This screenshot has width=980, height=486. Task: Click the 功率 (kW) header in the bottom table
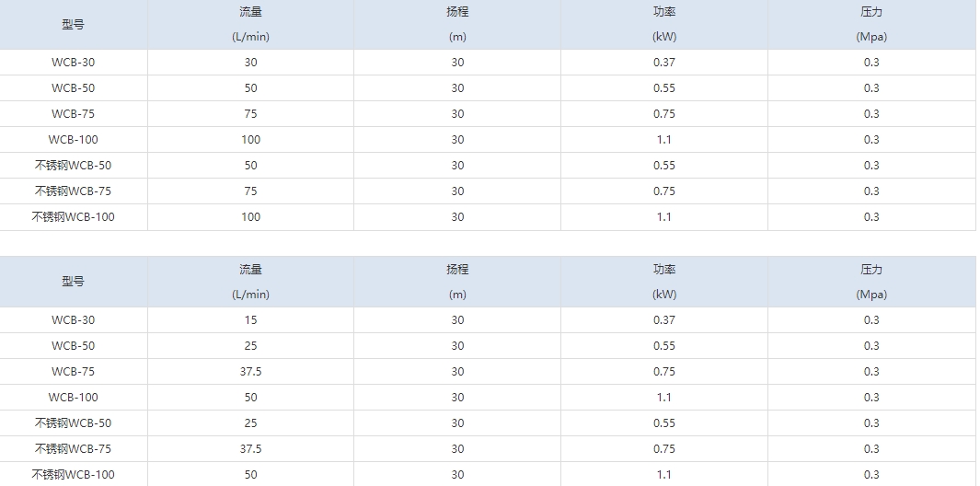(664, 282)
